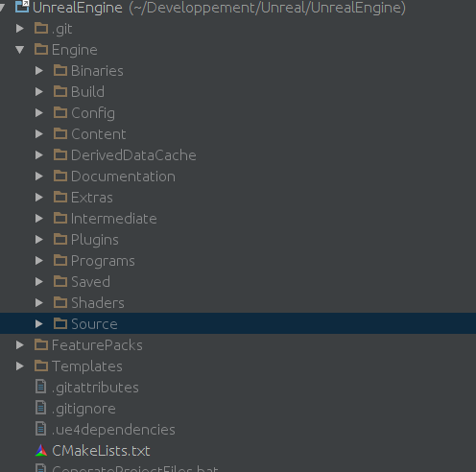The image size is (476, 472).
Task: Expand the Saved folder arrow
Action: click(x=39, y=281)
